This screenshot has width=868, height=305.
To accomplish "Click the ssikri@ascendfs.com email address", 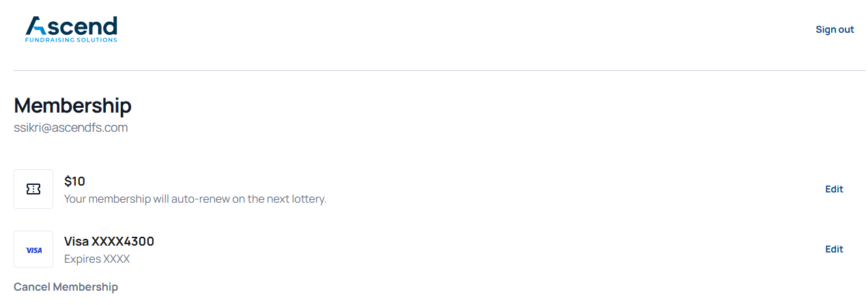I will (71, 128).
